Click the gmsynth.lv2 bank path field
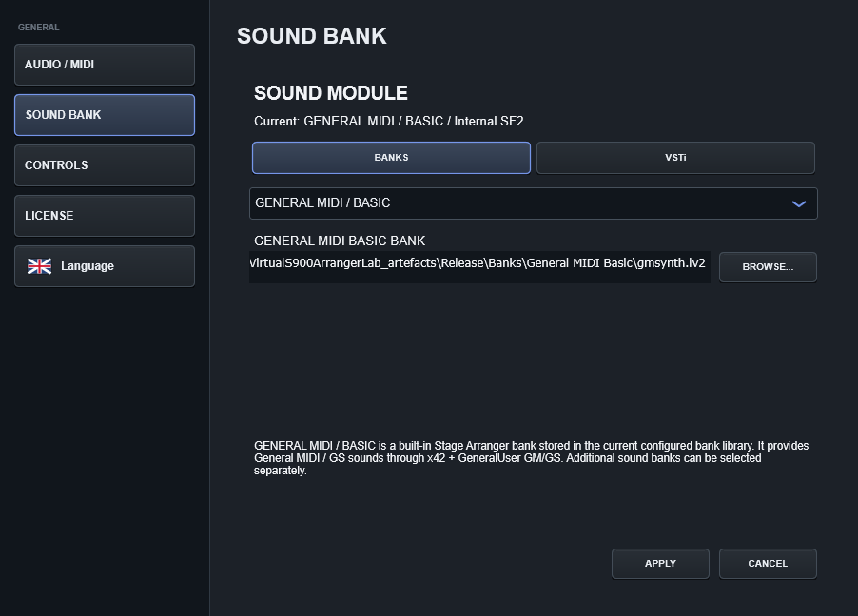The width and height of the screenshot is (858, 616). (x=479, y=267)
